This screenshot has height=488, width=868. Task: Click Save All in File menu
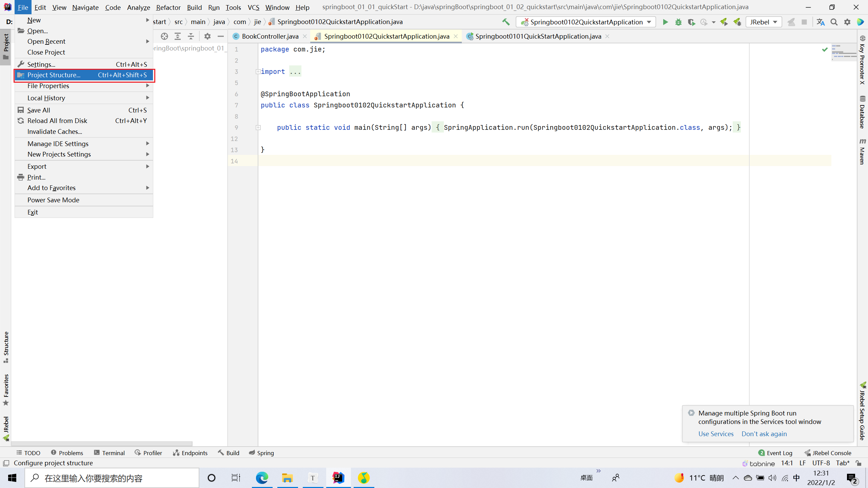click(x=84, y=110)
